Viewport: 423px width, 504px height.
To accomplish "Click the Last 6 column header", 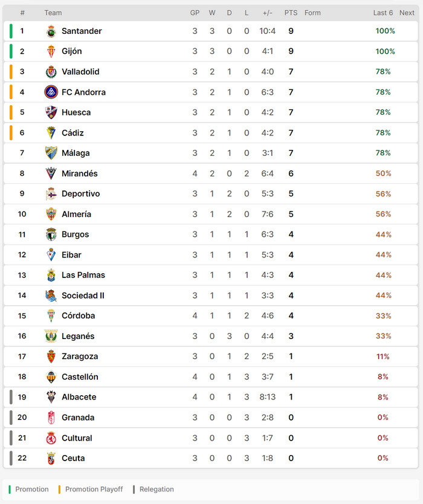I will point(383,13).
